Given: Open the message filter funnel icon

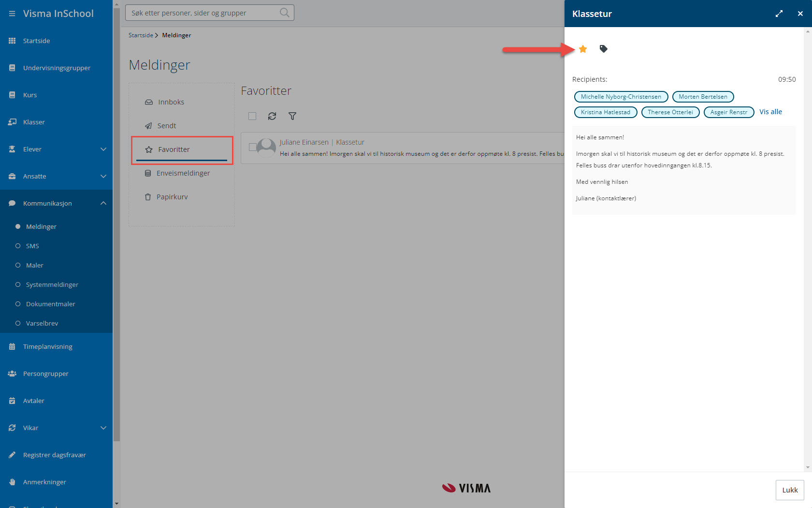Looking at the screenshot, I should coord(292,116).
